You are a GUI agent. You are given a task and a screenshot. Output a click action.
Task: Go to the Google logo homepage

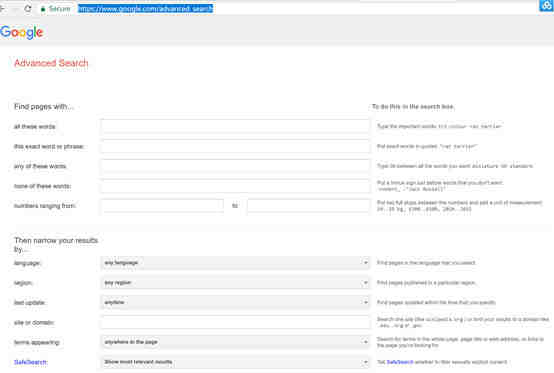[22, 32]
